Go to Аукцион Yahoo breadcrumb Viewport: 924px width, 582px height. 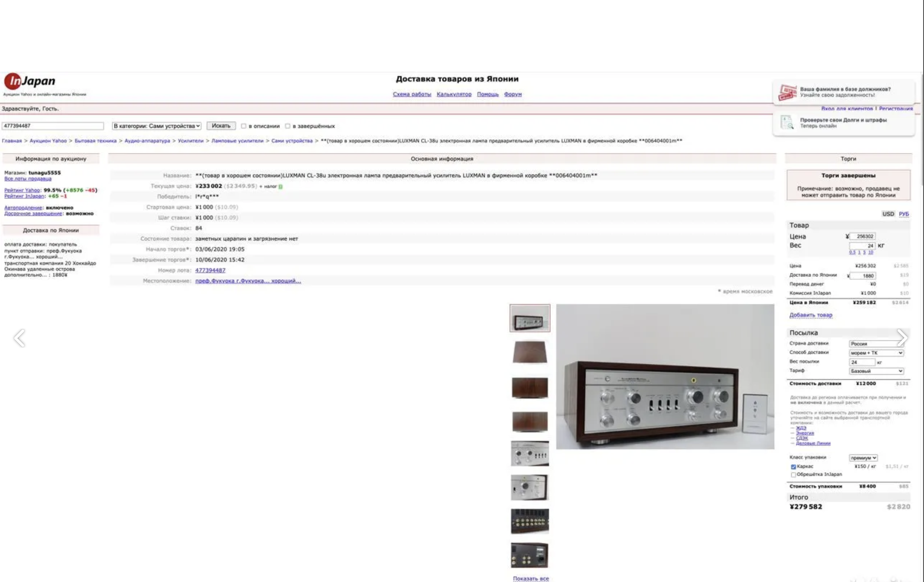point(48,141)
